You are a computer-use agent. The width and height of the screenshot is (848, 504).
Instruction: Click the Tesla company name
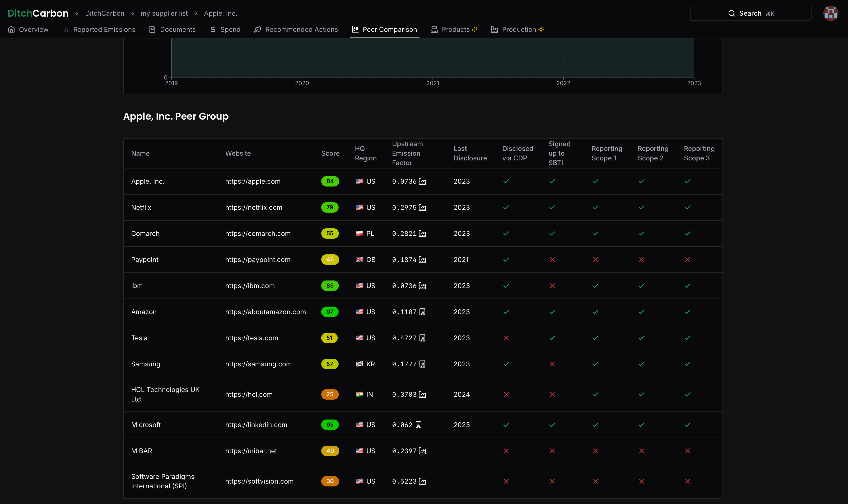tap(139, 338)
